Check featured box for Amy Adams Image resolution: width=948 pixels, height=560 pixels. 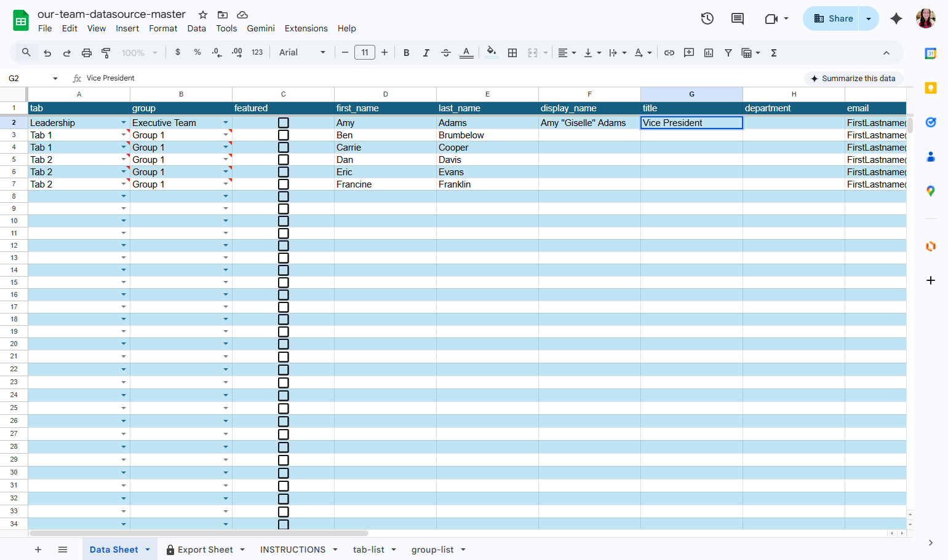[x=284, y=123]
